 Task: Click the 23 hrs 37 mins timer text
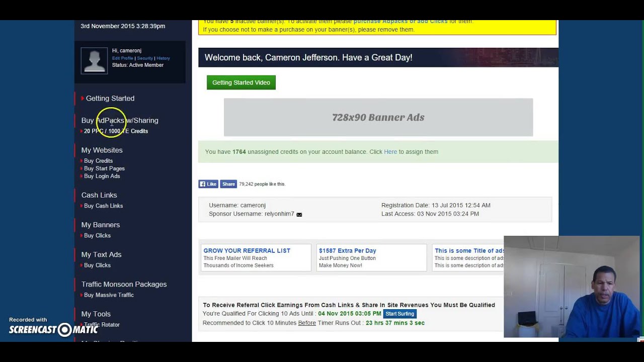(x=395, y=323)
